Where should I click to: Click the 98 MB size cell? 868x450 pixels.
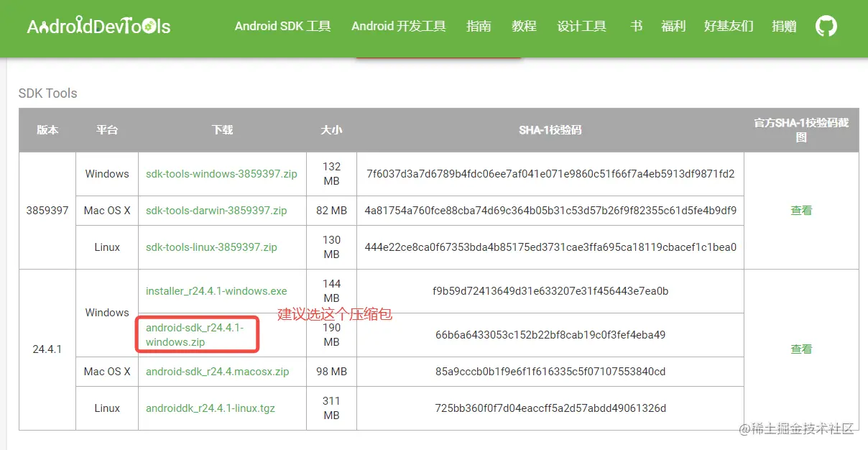pos(331,372)
